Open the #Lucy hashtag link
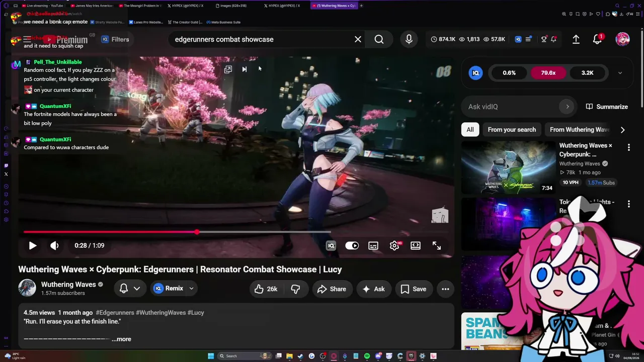 (x=196, y=312)
